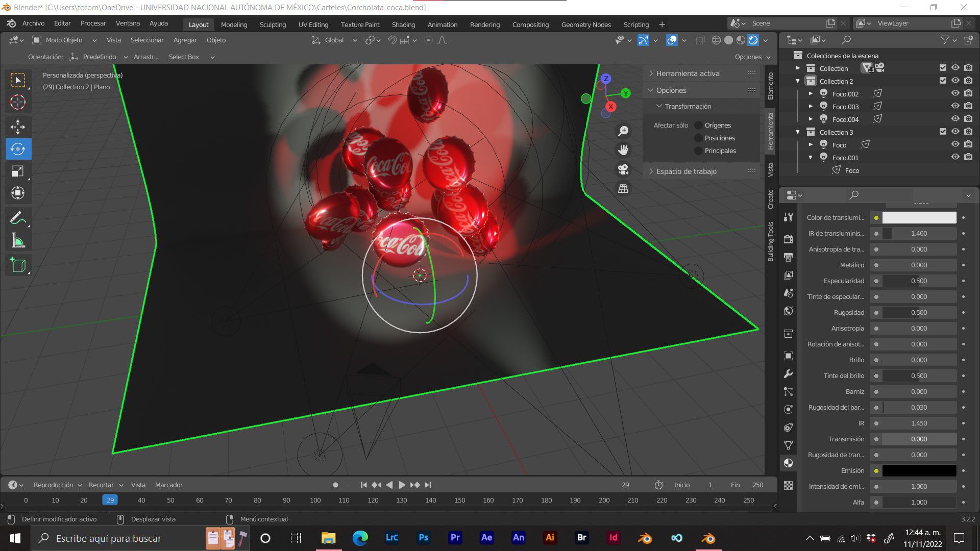The height and width of the screenshot is (551, 980).
Task: Jump to the timeline end frame
Action: coord(428,485)
